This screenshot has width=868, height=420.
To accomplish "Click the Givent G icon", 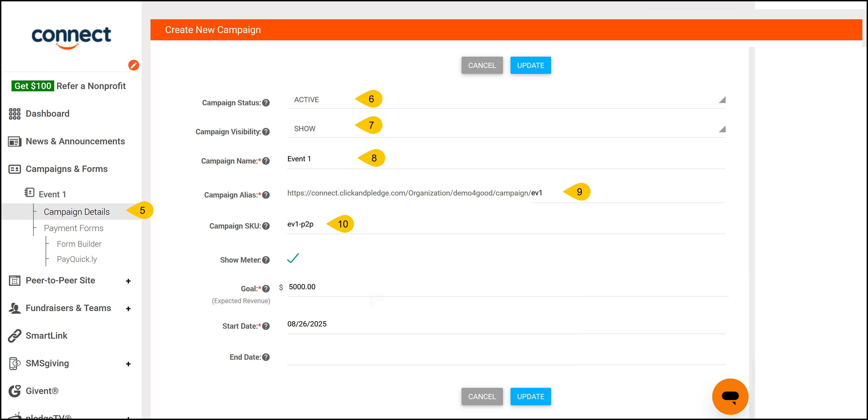I will click(15, 391).
